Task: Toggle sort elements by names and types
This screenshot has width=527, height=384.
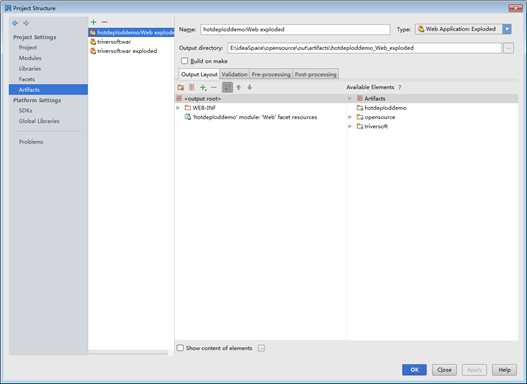Action: (228, 87)
